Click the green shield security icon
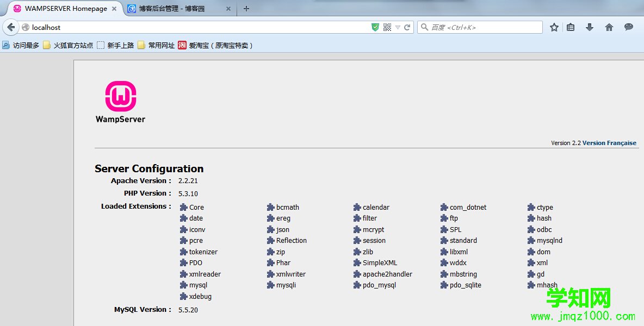This screenshot has height=326, width=644. pos(375,27)
